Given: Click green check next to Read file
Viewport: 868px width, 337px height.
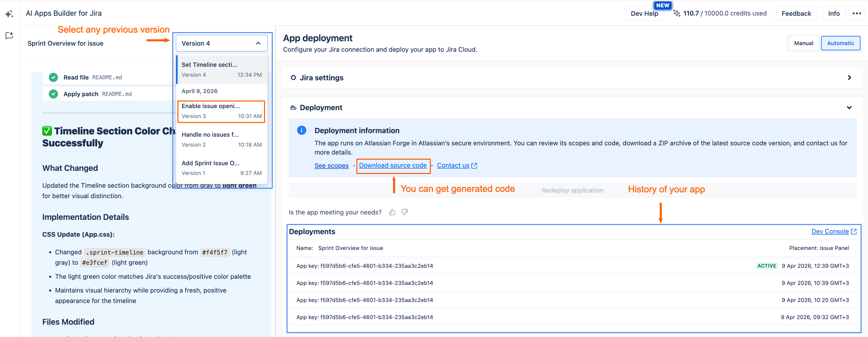Looking at the screenshot, I should coord(53,77).
